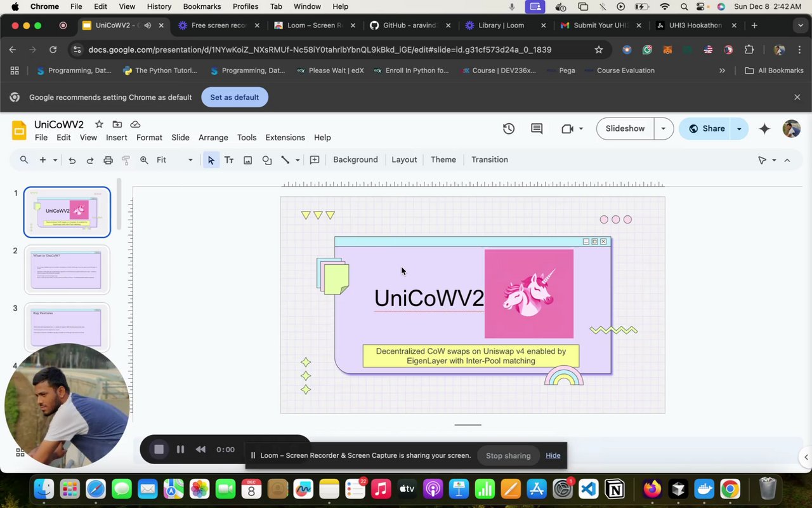Viewport: 812px width, 508px height.
Task: Open the Share dropdown arrow
Action: (x=739, y=129)
